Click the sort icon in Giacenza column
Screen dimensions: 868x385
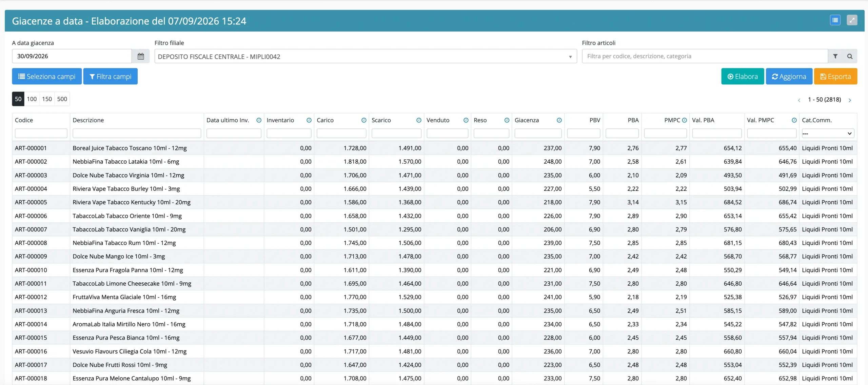pyautogui.click(x=559, y=120)
